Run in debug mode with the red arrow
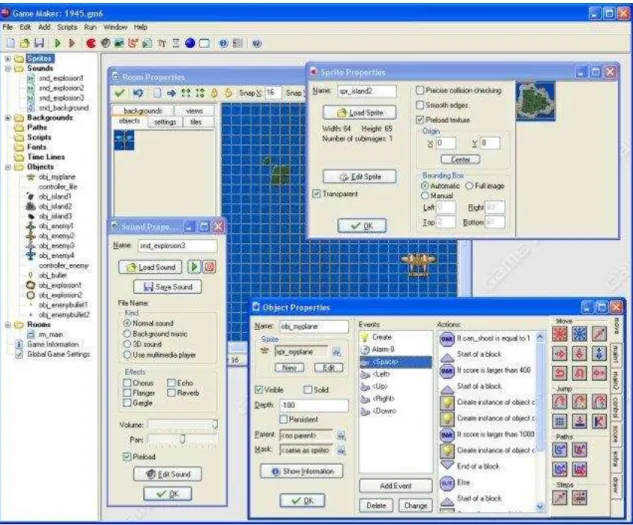This screenshot has height=525, width=633. click(72, 43)
